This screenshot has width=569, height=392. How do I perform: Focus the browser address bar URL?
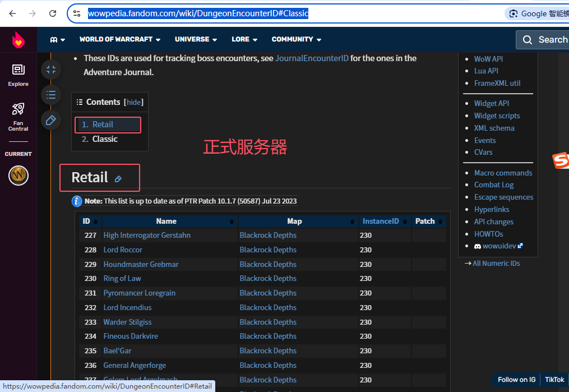click(x=198, y=13)
